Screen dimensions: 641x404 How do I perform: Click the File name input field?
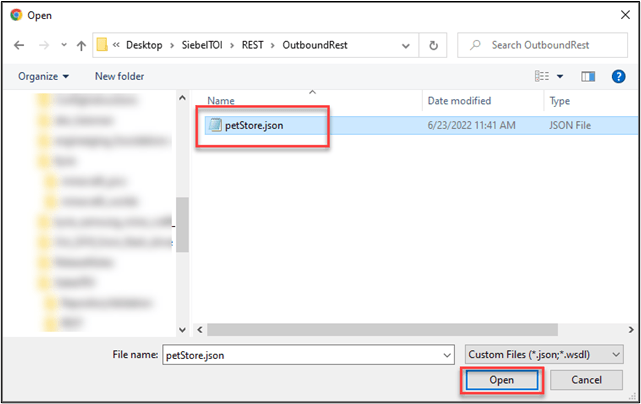[x=308, y=355]
